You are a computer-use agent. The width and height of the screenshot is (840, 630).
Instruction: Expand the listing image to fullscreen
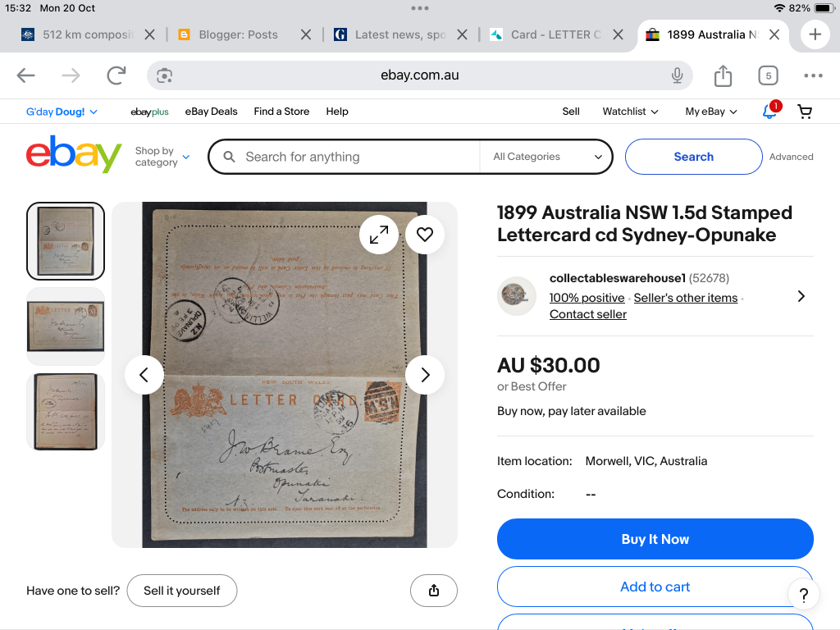pyautogui.click(x=379, y=235)
